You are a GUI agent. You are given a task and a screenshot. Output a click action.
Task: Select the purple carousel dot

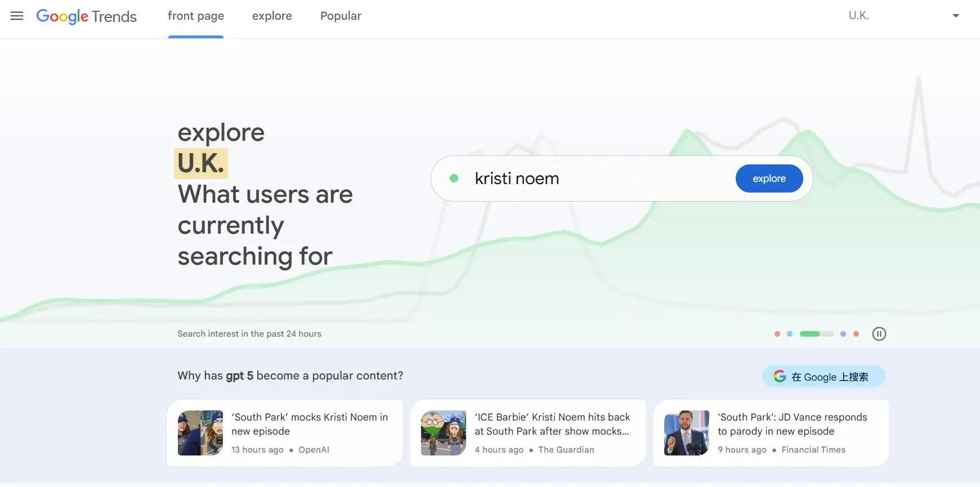point(843,334)
